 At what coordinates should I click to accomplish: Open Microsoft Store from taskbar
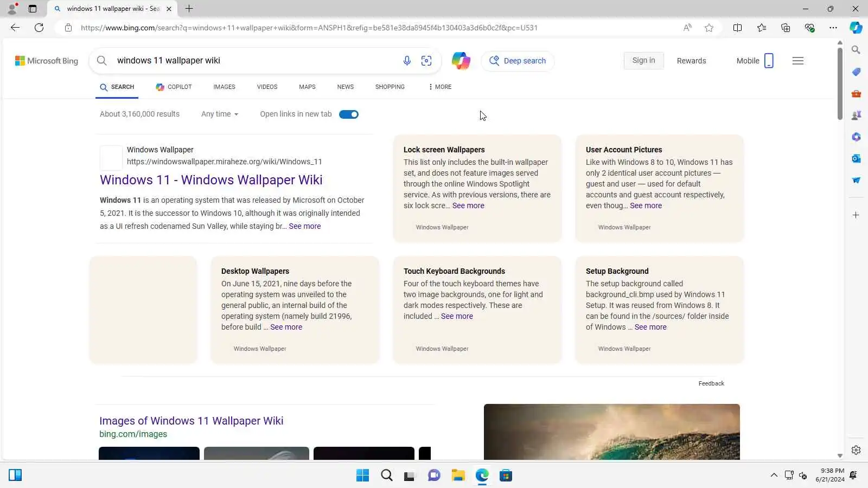tap(506, 476)
